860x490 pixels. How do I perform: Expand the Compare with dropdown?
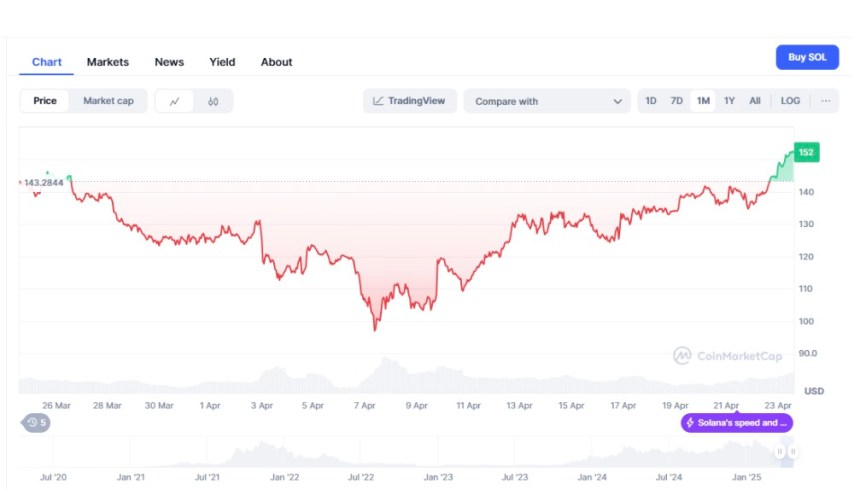click(547, 101)
